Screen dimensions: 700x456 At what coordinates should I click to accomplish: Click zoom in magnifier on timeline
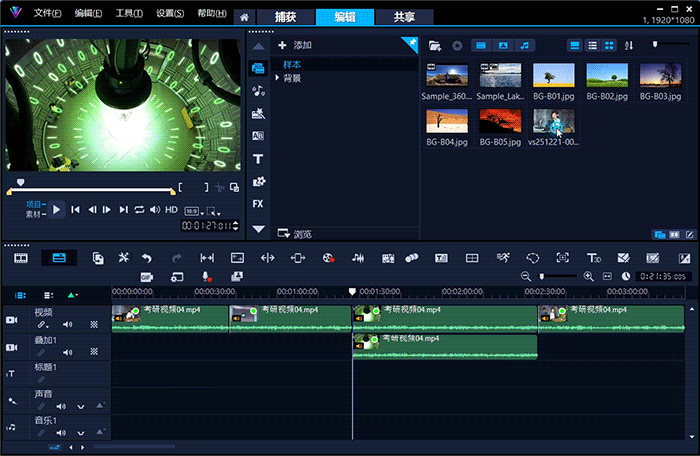(x=588, y=276)
